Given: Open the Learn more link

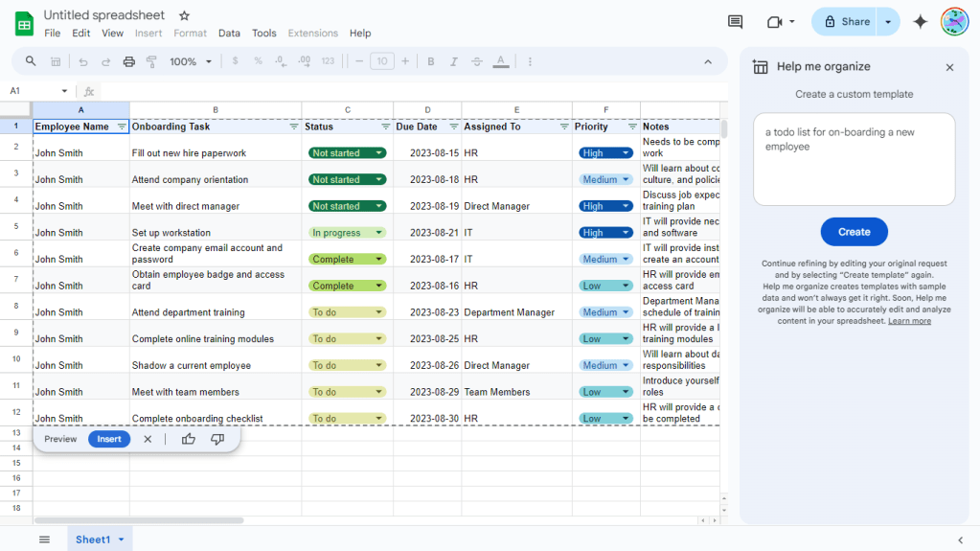Looking at the screenshot, I should 909,321.
